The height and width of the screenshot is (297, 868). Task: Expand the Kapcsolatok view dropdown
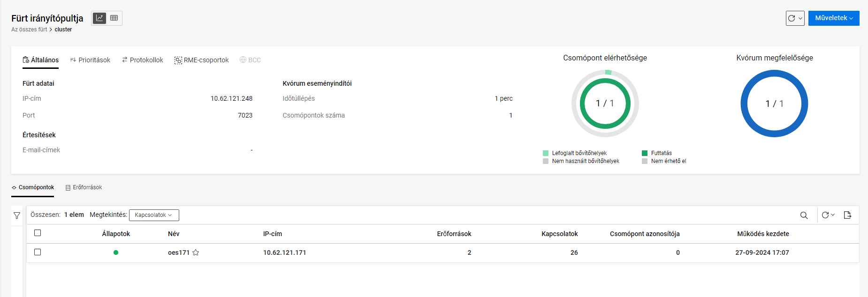153,215
